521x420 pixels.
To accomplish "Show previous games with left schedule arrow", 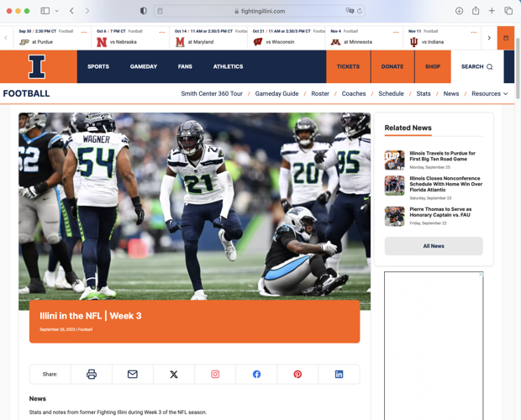I will 6,38.
